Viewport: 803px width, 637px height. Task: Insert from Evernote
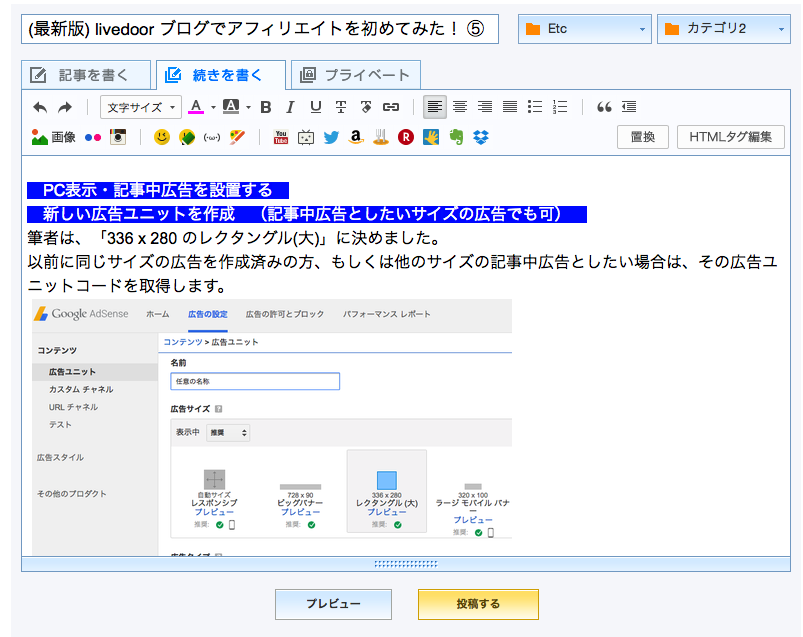(x=456, y=137)
